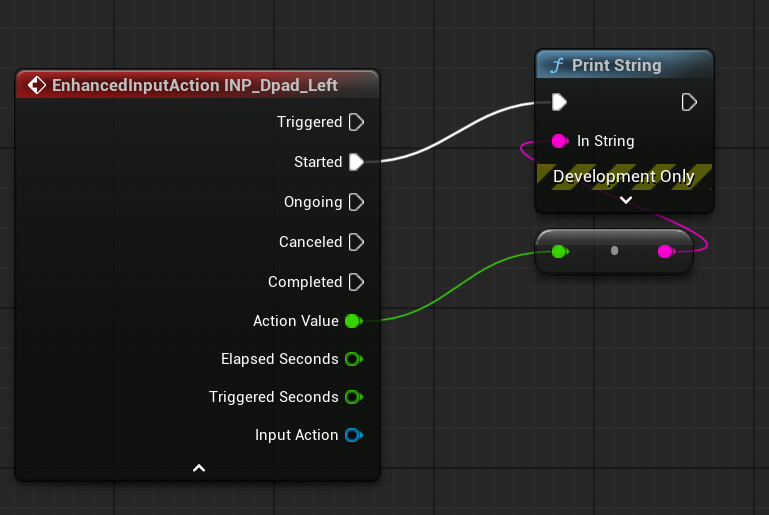769x515 pixels.
Task: Click Print String execution input pin
Action: 560,102
